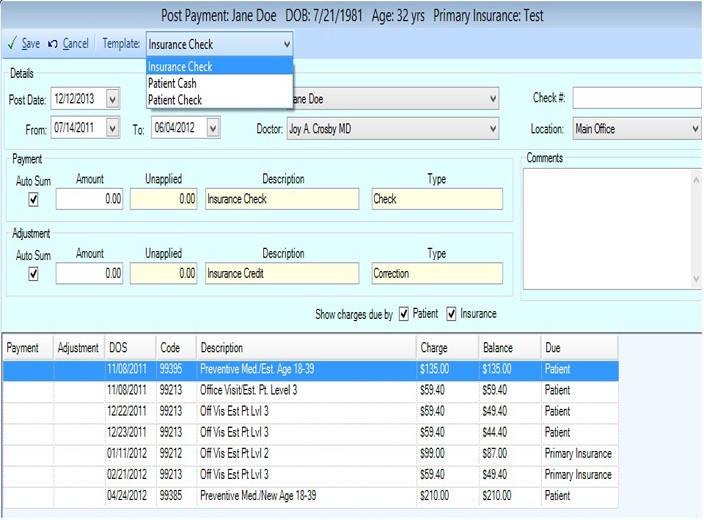This screenshot has width=704, height=520.
Task: Click the Payment Unapplied field
Action: (163, 199)
